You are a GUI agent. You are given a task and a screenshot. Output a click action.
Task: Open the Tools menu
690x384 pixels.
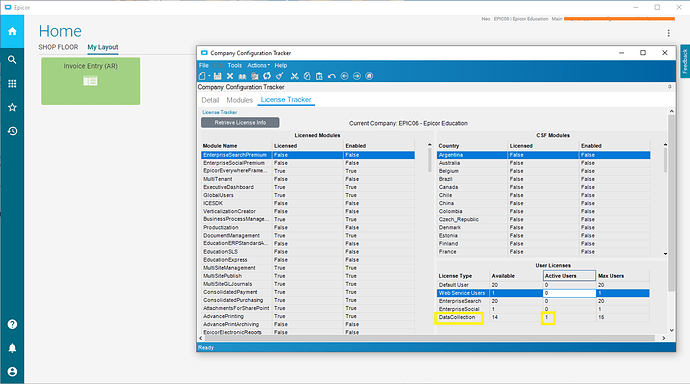[235, 65]
